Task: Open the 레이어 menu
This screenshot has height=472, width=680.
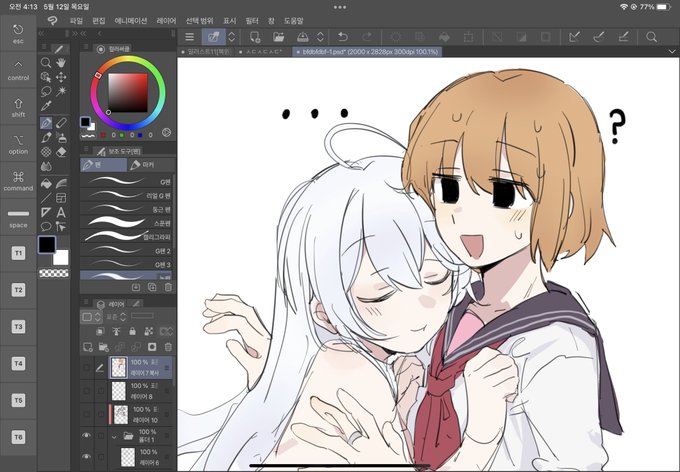Action: tap(167, 21)
